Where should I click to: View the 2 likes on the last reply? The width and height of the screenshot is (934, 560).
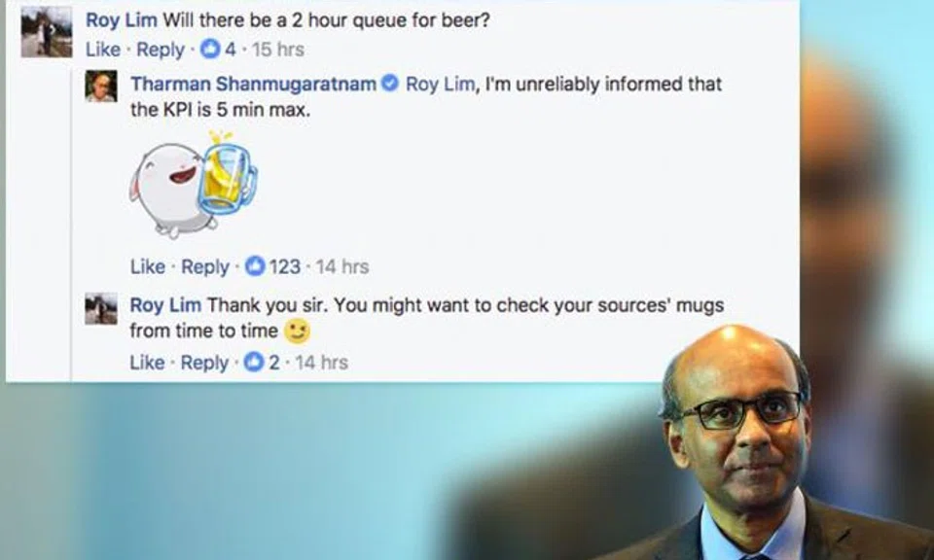click(x=262, y=363)
